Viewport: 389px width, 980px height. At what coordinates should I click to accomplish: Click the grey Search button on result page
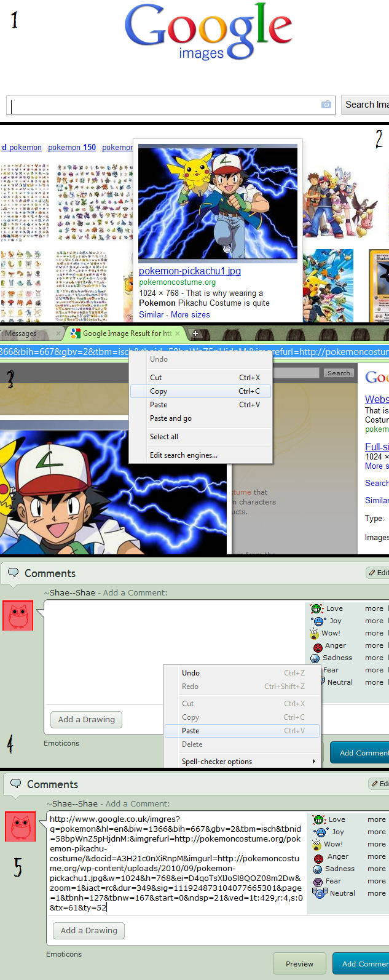pos(339,373)
